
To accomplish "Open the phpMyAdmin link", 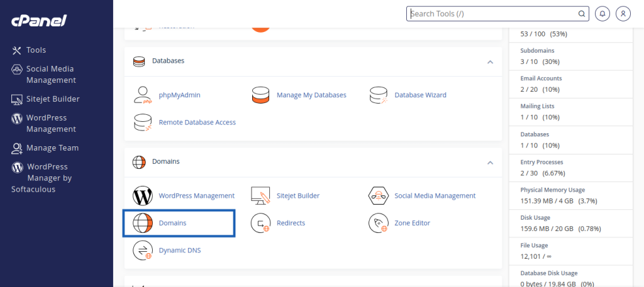I will 179,95.
